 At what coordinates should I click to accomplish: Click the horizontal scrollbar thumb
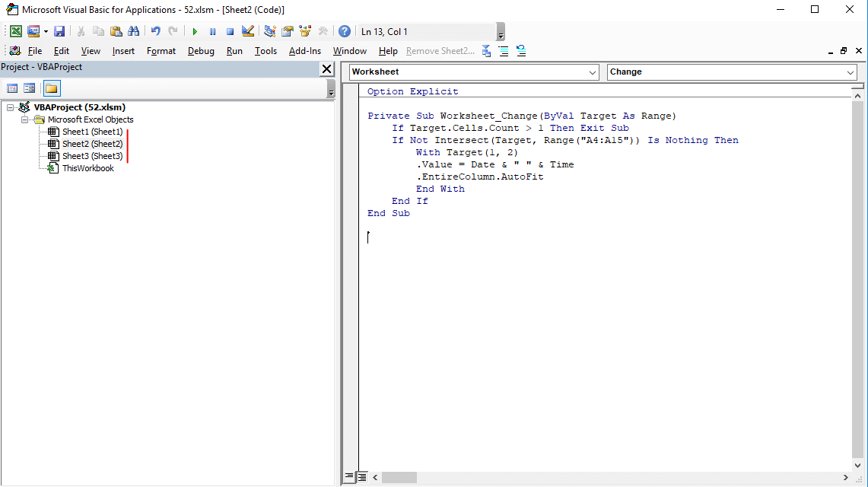[399, 477]
